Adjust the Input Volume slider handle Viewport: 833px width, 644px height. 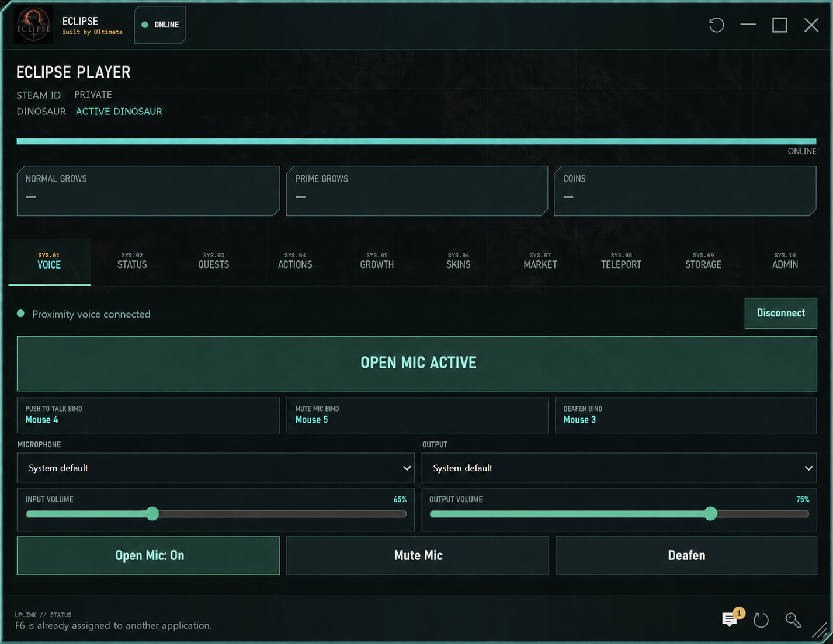(x=152, y=514)
